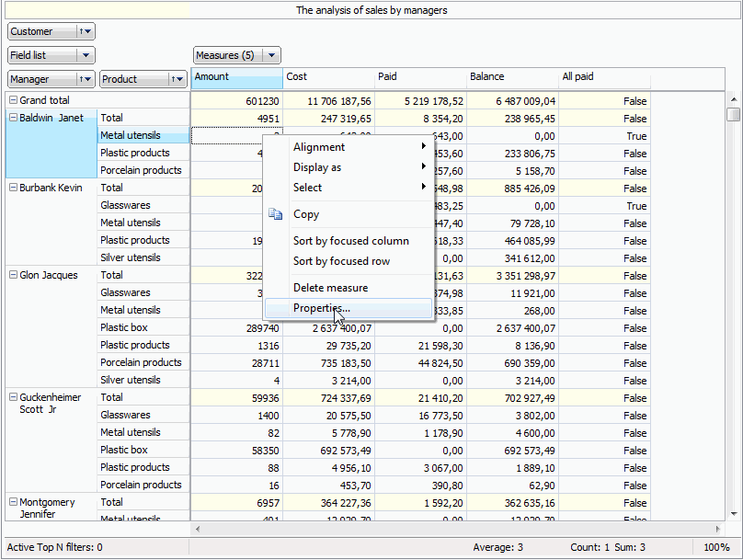Screen dimensions: 743x560
Task: Open the Alignment submenu
Action: coord(349,147)
